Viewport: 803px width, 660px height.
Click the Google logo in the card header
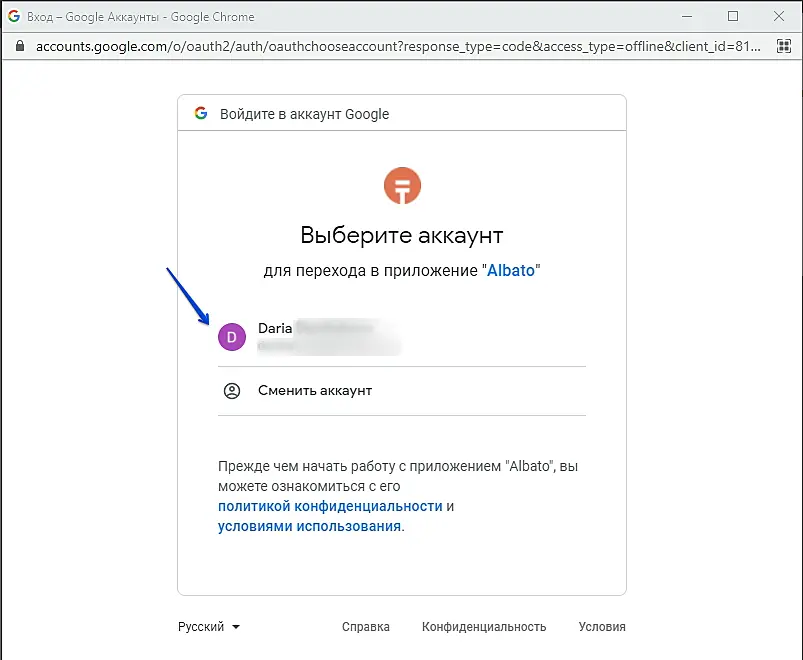click(201, 113)
